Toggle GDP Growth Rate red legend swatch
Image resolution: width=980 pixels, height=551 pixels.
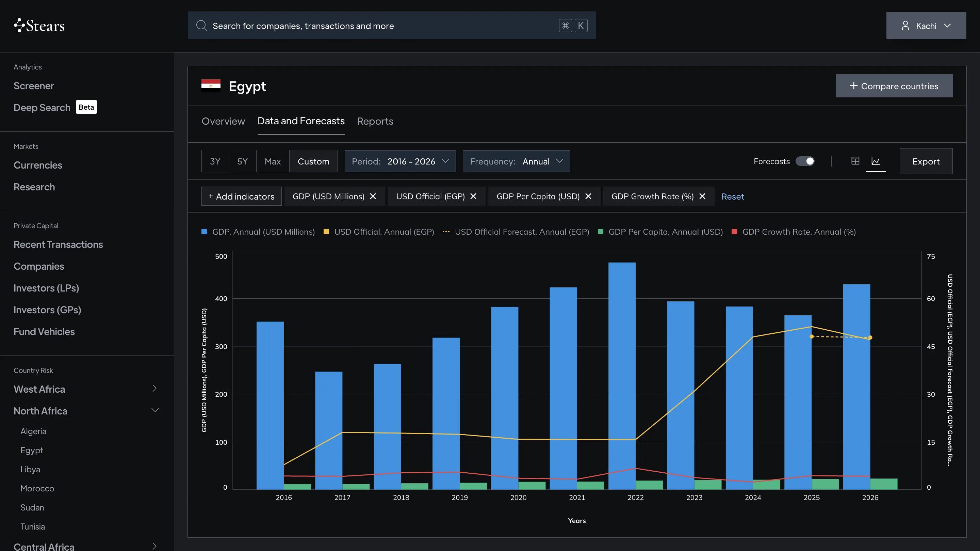[734, 232]
